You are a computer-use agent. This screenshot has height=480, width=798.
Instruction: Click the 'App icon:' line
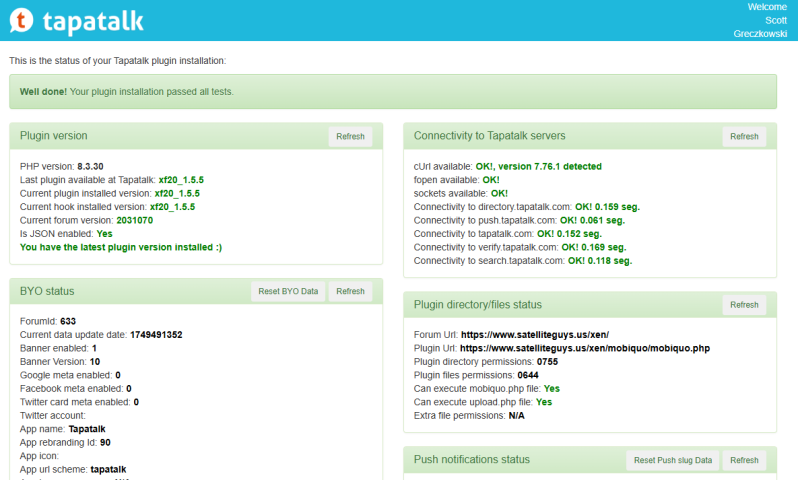coord(39,456)
